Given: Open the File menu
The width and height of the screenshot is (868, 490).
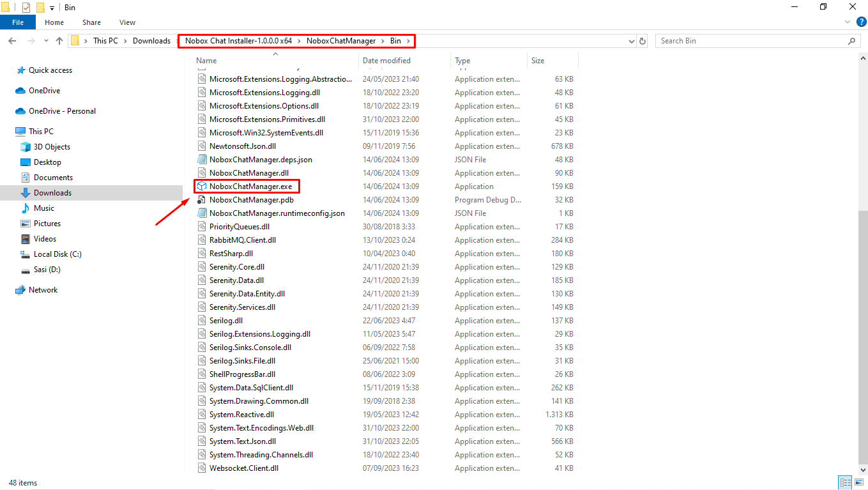Looking at the screenshot, I should click(17, 21).
